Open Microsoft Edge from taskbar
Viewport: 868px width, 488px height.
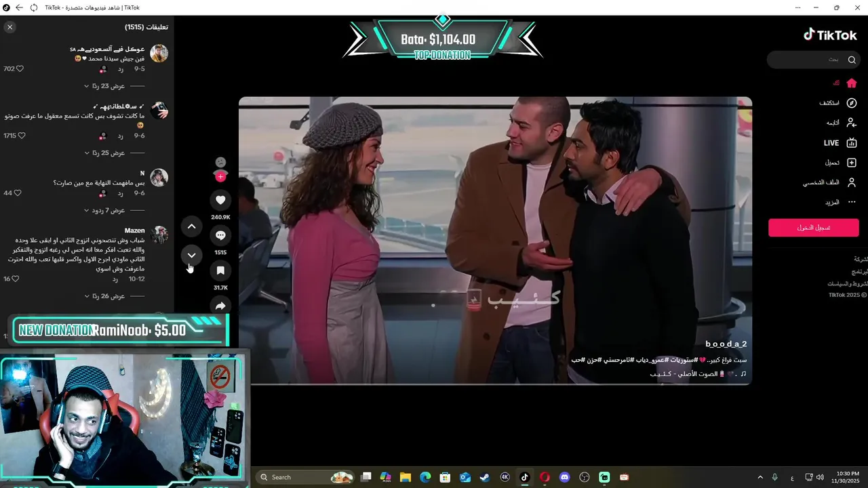tap(425, 477)
